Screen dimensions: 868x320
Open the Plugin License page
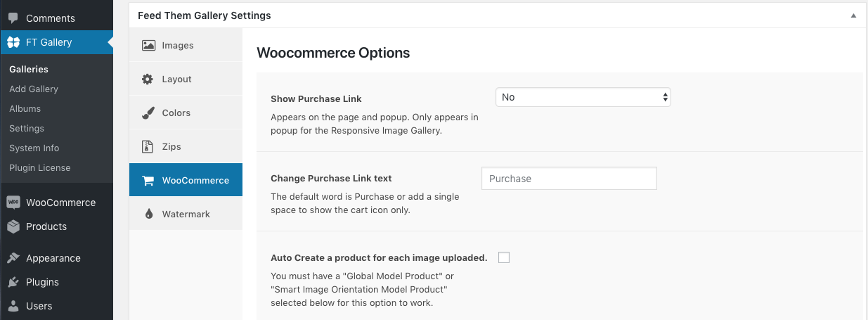[x=39, y=167]
